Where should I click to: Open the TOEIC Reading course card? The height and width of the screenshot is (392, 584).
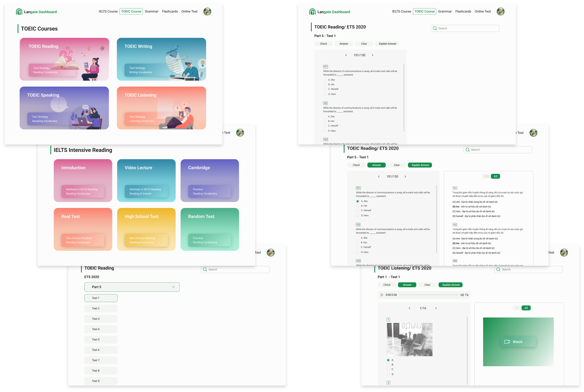64,59
